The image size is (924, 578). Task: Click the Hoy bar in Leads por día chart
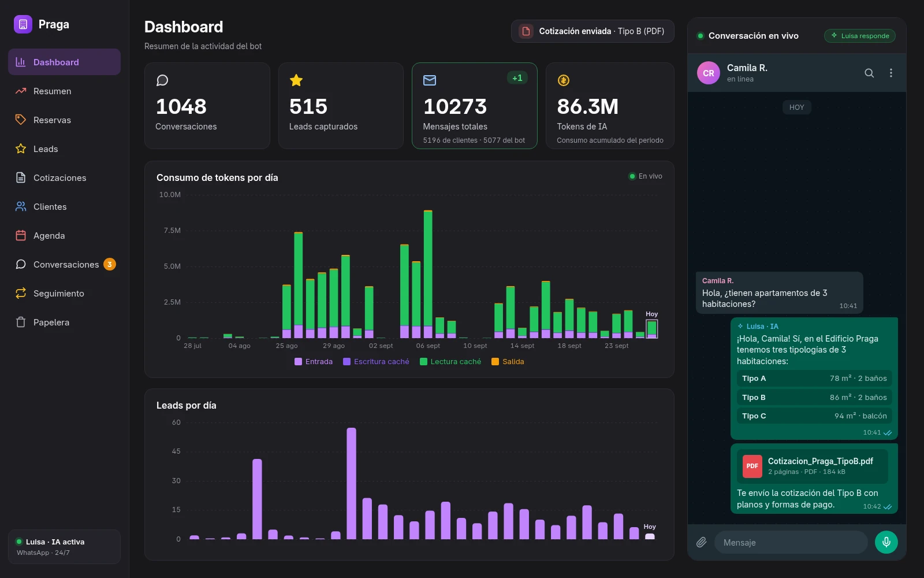[x=650, y=536]
